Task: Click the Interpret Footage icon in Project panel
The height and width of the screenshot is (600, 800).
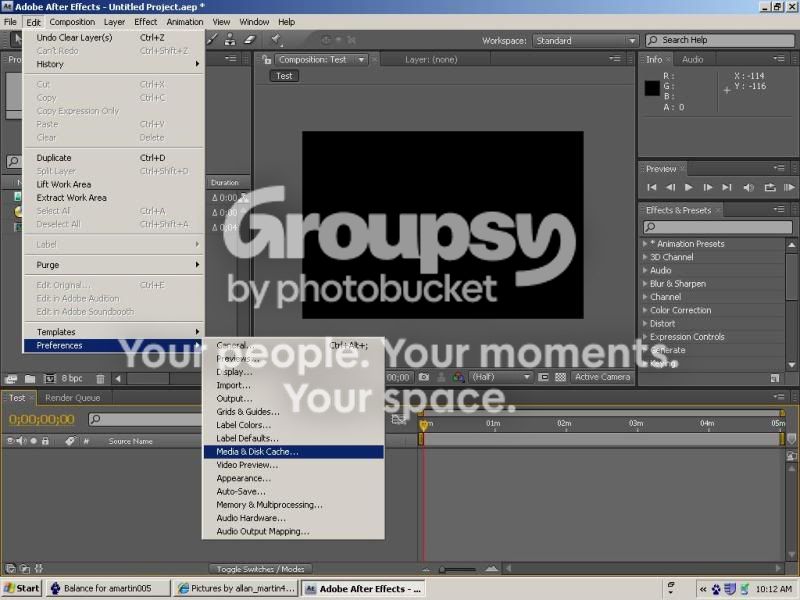Action: pyautogui.click(x=11, y=379)
